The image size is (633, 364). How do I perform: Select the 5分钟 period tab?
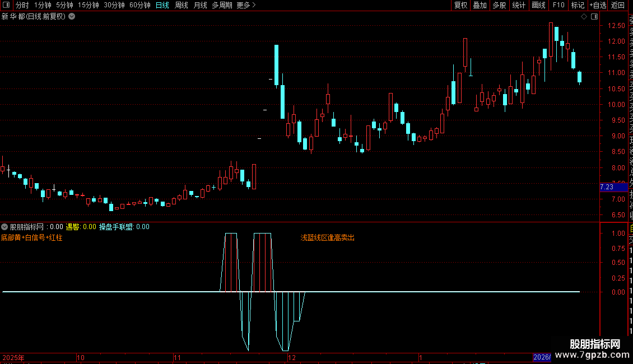[x=64, y=5]
